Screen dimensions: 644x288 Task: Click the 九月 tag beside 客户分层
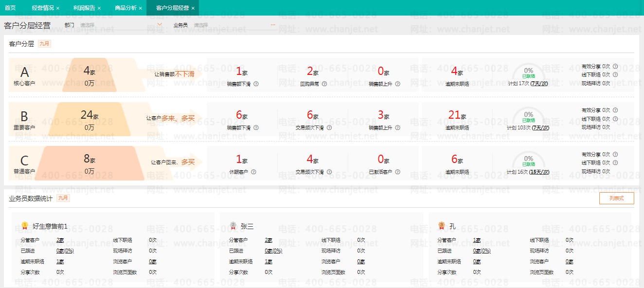tap(44, 44)
